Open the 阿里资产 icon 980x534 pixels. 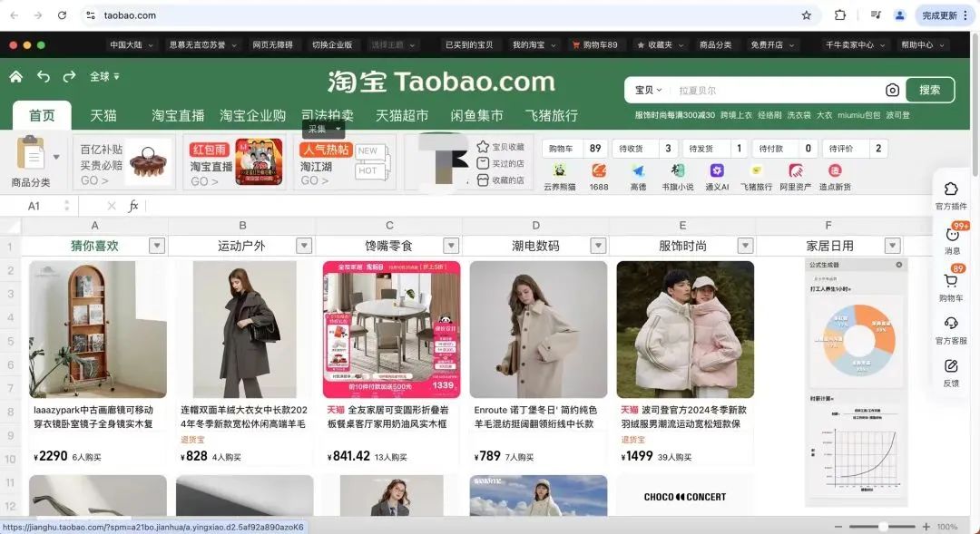[796, 170]
